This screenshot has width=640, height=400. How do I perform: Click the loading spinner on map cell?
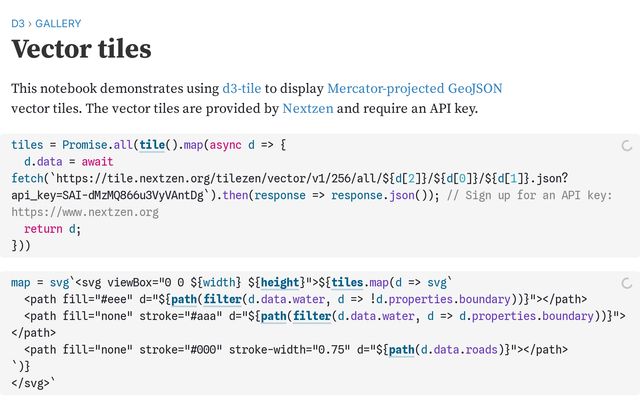627,282
